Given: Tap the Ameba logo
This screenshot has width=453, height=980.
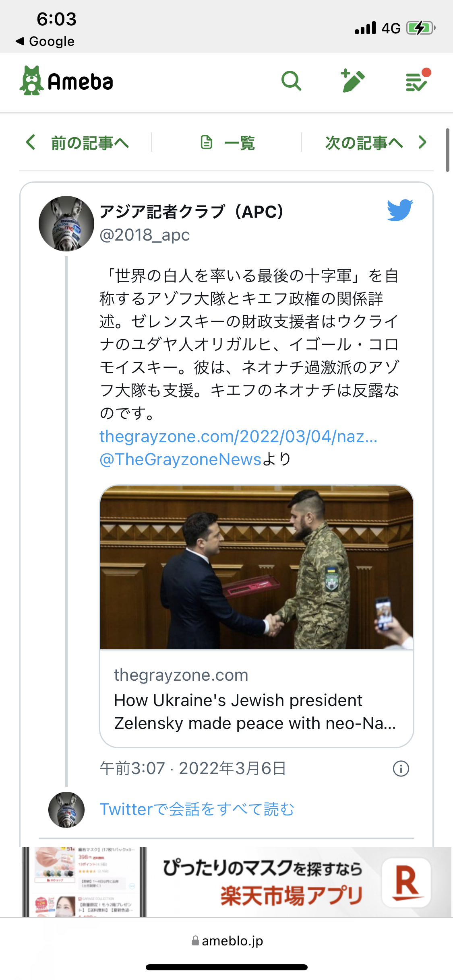Looking at the screenshot, I should point(67,81).
